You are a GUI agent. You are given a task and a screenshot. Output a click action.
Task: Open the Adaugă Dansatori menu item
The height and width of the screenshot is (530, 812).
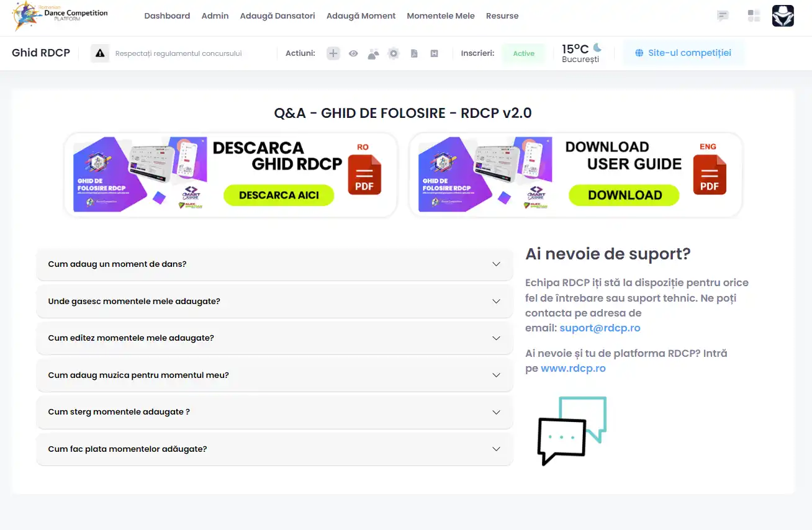(x=277, y=16)
